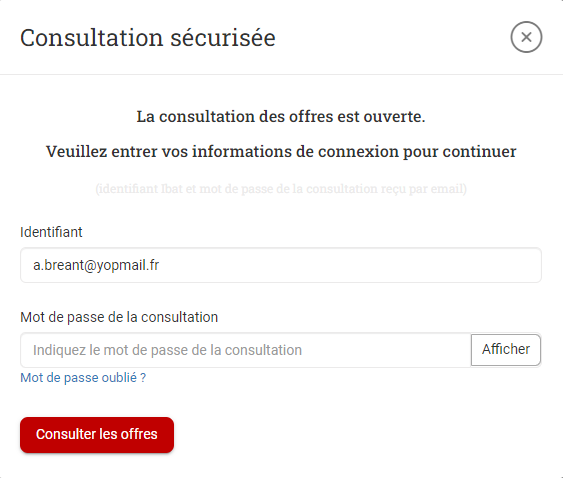Click the offres est ouverte message

click(281, 116)
